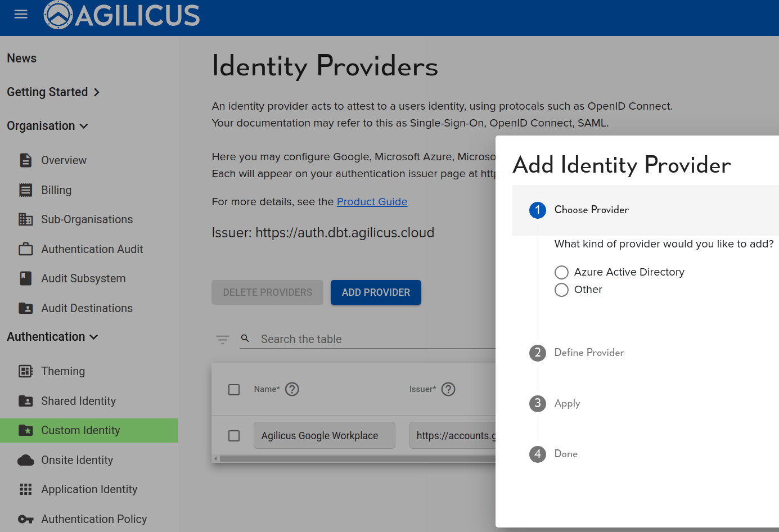The width and height of the screenshot is (779, 532).
Task: Open the table filter icon
Action: pos(223,339)
